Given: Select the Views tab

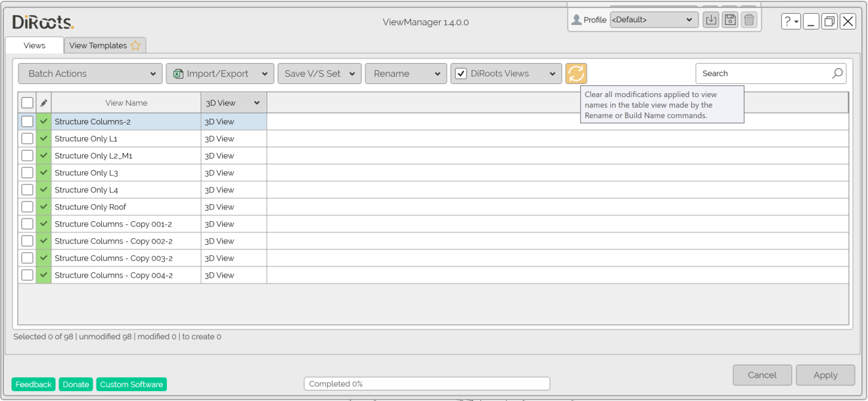Looking at the screenshot, I should [34, 45].
